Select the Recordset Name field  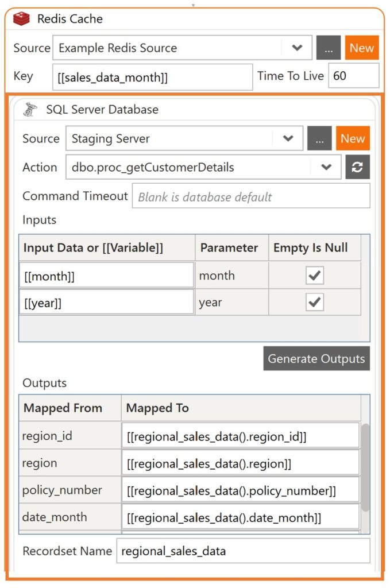click(x=241, y=551)
